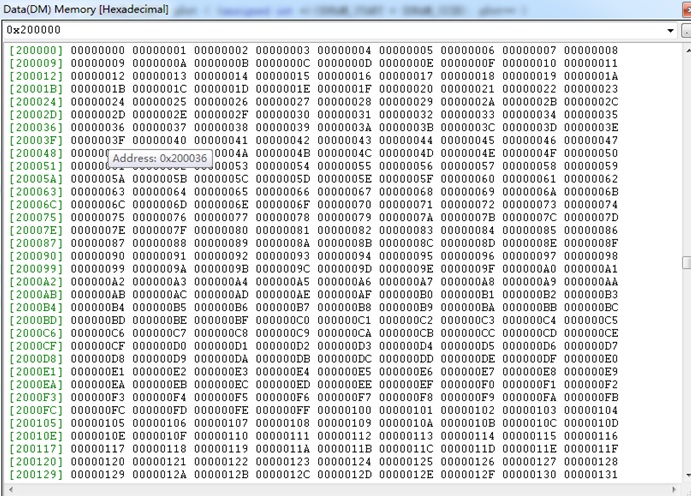Click memory value 00000080
Viewport: 691px width, 496px height.
point(221,230)
